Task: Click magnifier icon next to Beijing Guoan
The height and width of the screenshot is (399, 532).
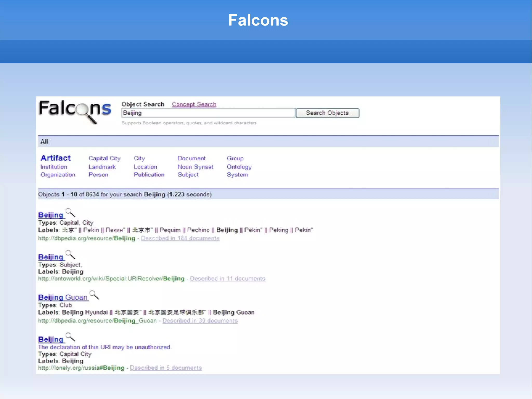Action: click(x=94, y=295)
